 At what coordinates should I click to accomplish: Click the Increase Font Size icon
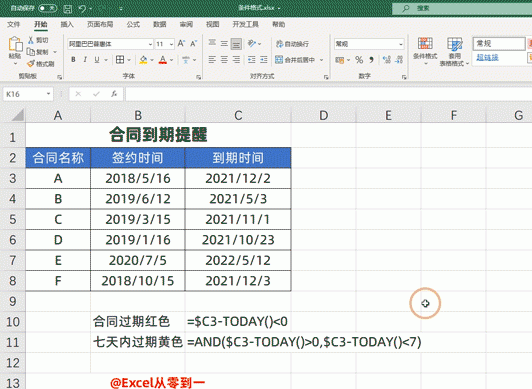tap(181, 44)
